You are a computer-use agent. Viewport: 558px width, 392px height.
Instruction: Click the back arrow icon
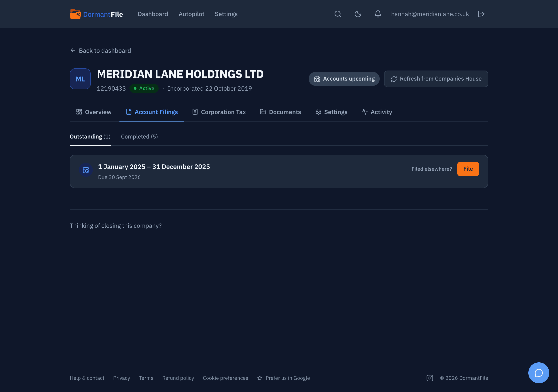click(73, 50)
